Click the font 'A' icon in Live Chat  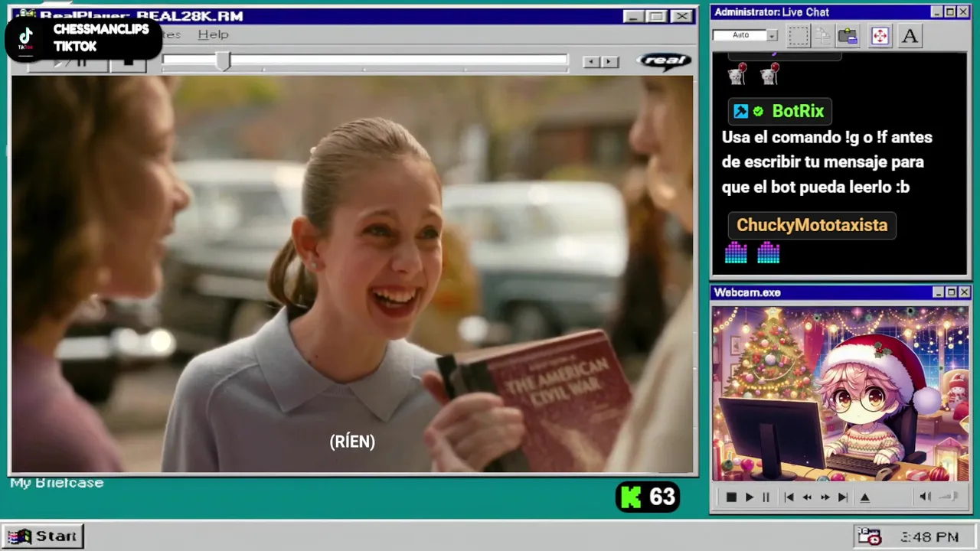pos(910,35)
